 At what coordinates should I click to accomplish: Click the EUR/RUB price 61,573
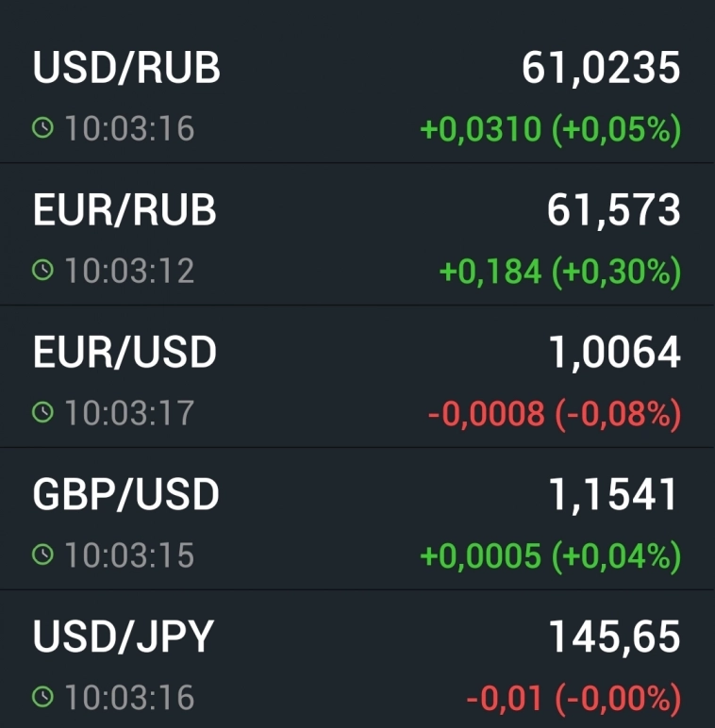point(613,210)
